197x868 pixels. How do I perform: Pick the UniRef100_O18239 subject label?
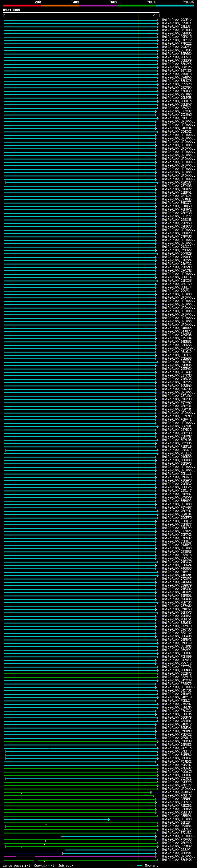pos(176,399)
